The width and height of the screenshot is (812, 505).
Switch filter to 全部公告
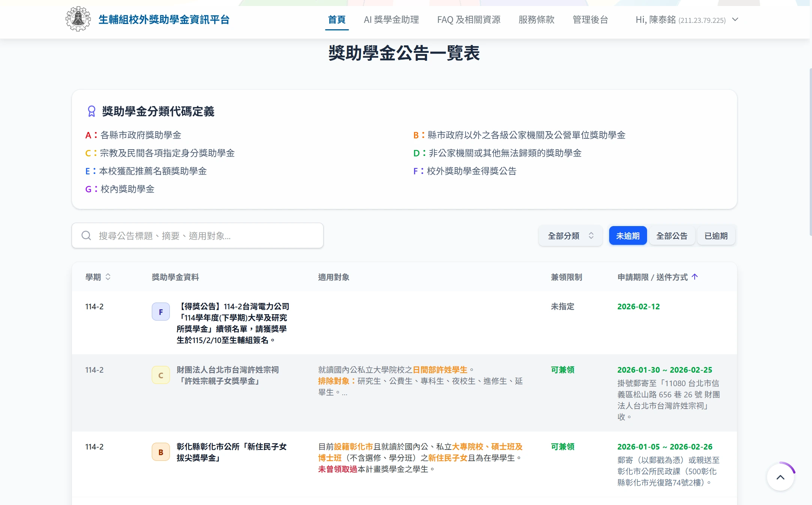(671, 236)
